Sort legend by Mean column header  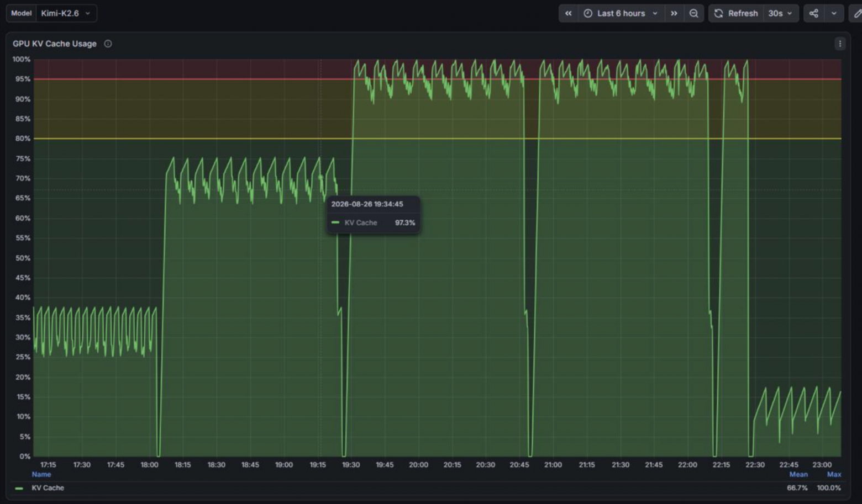pyautogui.click(x=798, y=474)
